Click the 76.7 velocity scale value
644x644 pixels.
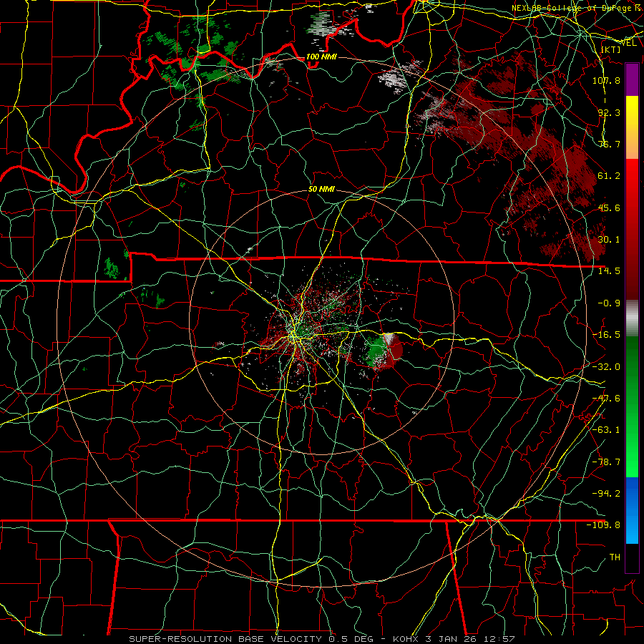click(610, 144)
